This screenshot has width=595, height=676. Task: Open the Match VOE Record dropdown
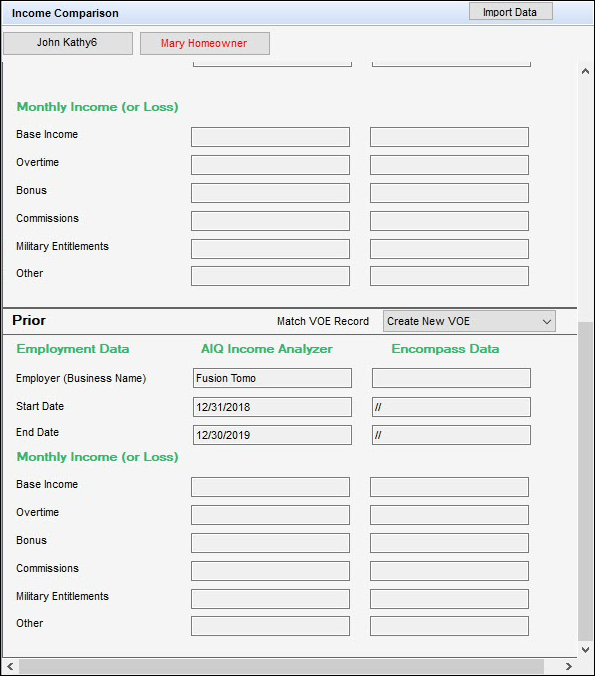tap(469, 321)
